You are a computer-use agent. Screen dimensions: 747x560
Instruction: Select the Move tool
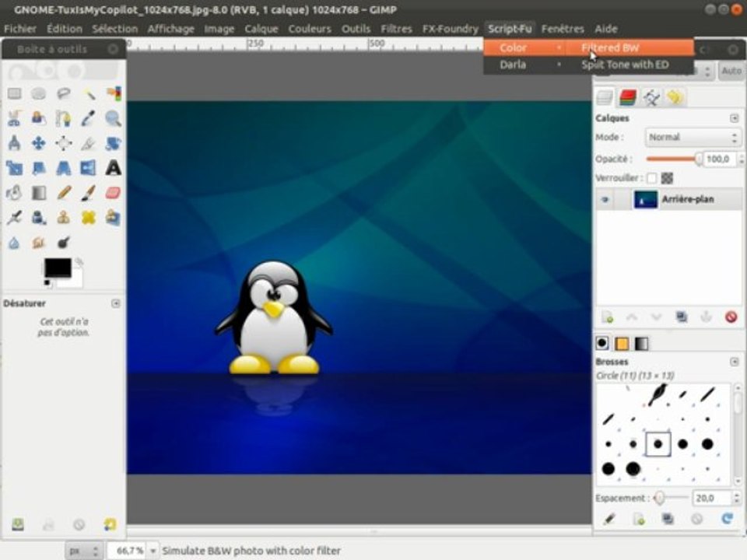(x=39, y=143)
